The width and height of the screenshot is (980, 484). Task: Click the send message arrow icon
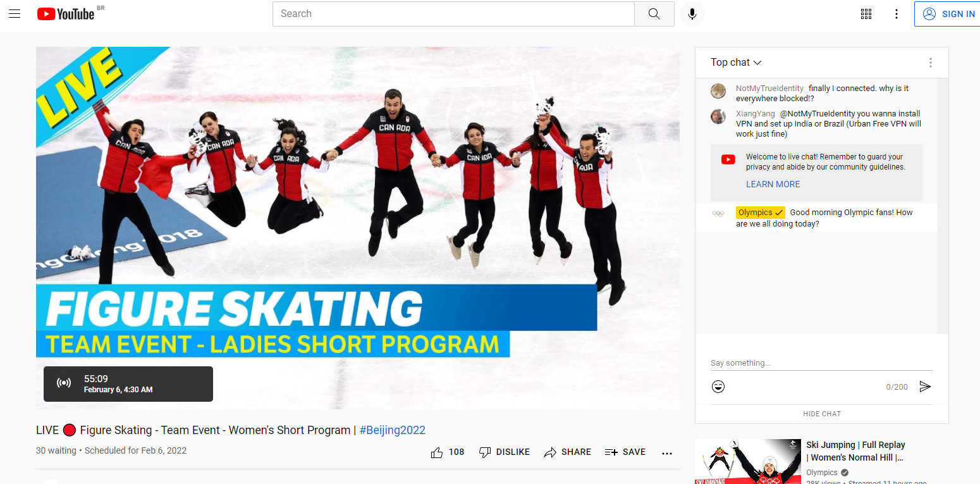point(925,387)
